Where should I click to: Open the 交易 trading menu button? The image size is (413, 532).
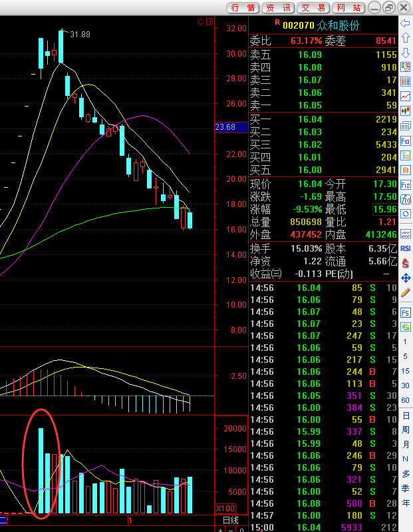pyautogui.click(x=314, y=7)
